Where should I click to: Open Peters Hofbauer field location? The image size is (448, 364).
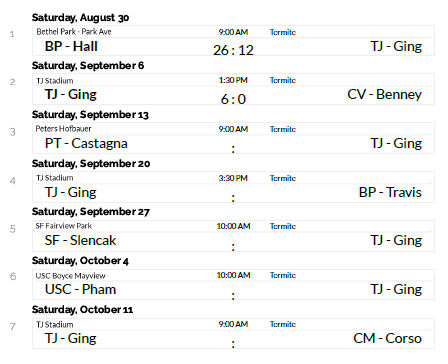[x=63, y=129]
